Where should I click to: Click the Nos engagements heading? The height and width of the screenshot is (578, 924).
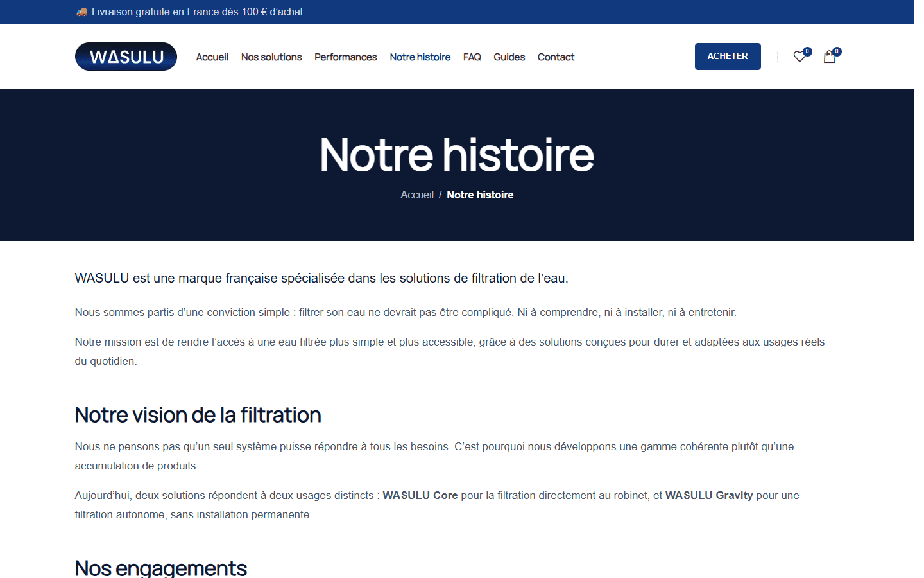[x=160, y=568]
